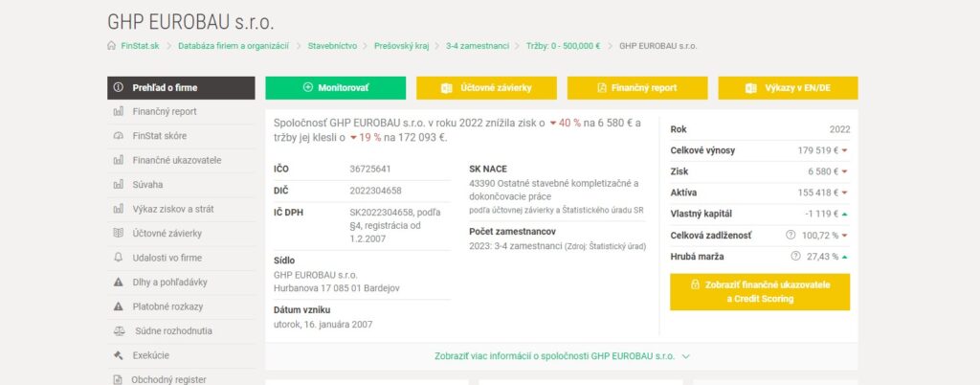Click the gauge icon beside FinStat skóre
Screen dimensions: 980x385
click(x=118, y=136)
